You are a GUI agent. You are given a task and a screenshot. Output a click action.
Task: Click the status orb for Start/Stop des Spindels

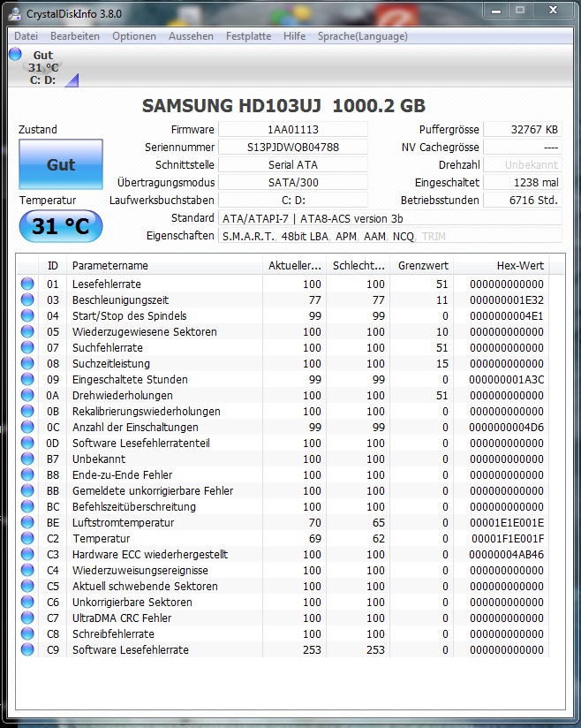point(27,315)
